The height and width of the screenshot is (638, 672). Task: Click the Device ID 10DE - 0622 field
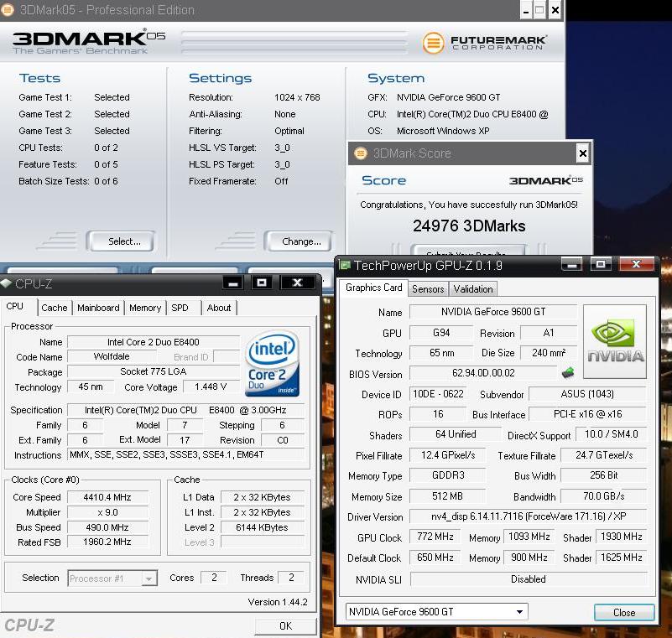(438, 394)
